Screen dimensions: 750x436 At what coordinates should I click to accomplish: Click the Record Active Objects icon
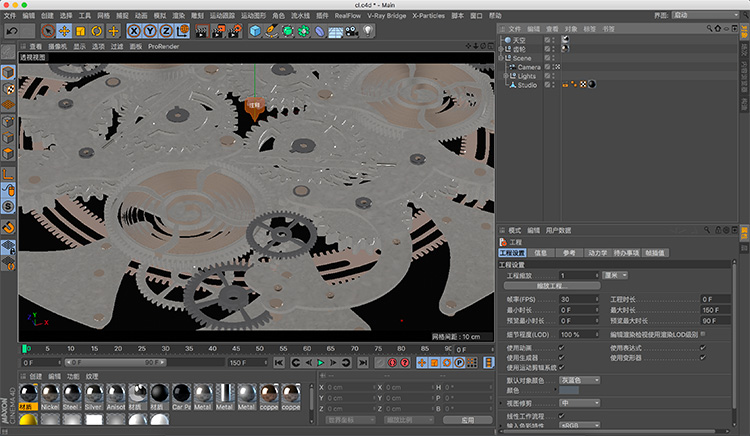[393, 363]
